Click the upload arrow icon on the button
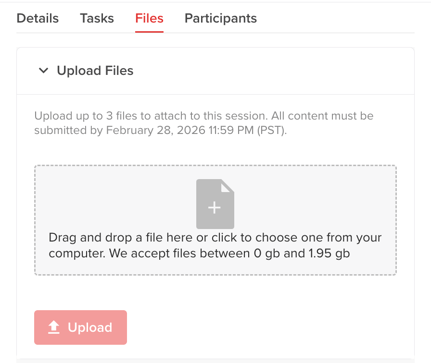Viewport: 431px width, 363px height. click(x=54, y=327)
